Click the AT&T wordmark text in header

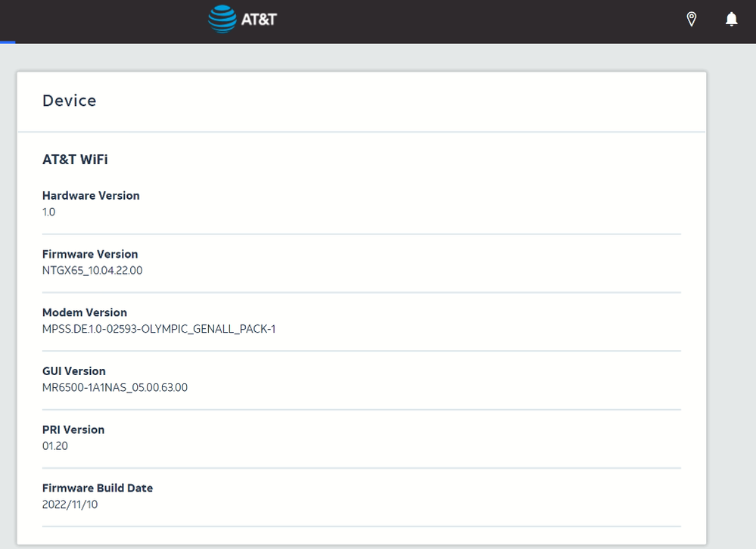(259, 20)
